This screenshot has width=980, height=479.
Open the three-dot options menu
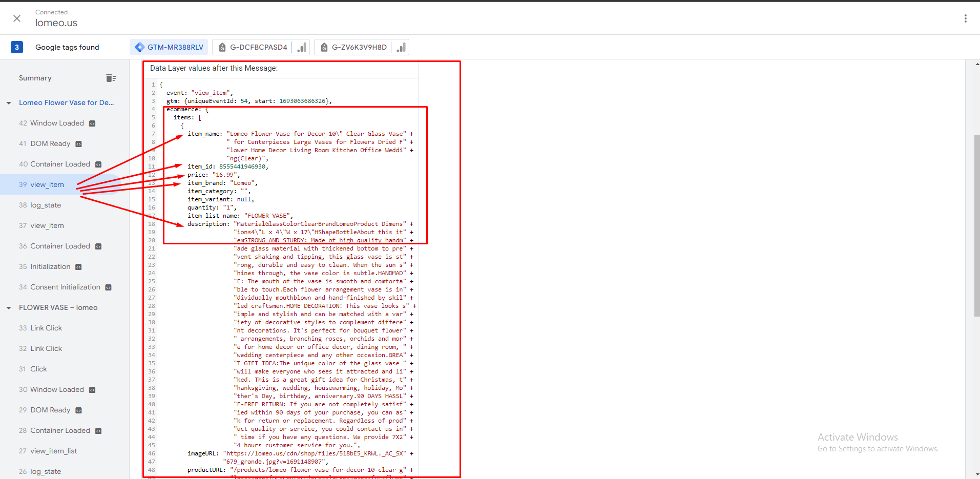[965, 18]
